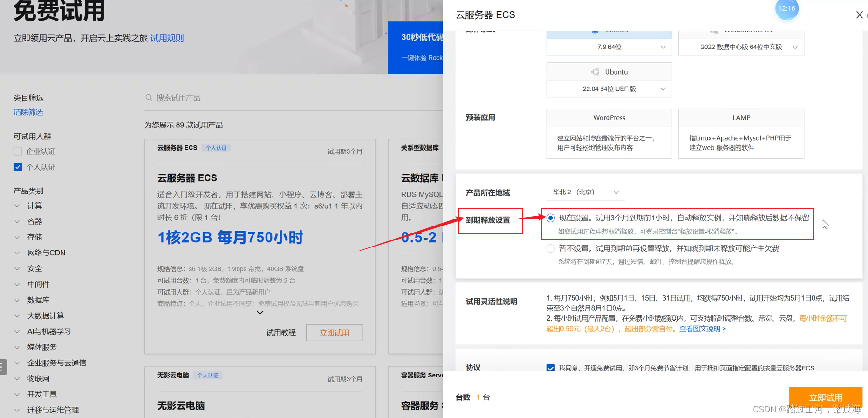
Task: Expand the 网络与CDN category
Action: pos(17,253)
